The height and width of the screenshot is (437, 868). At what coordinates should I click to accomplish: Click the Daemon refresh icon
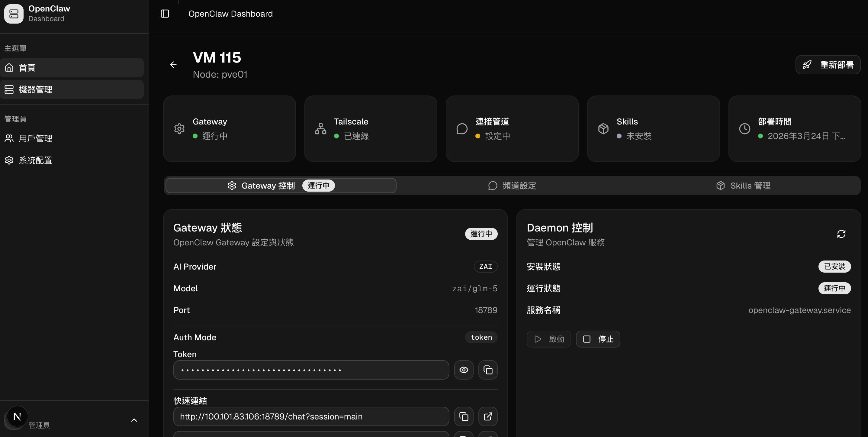click(x=841, y=234)
